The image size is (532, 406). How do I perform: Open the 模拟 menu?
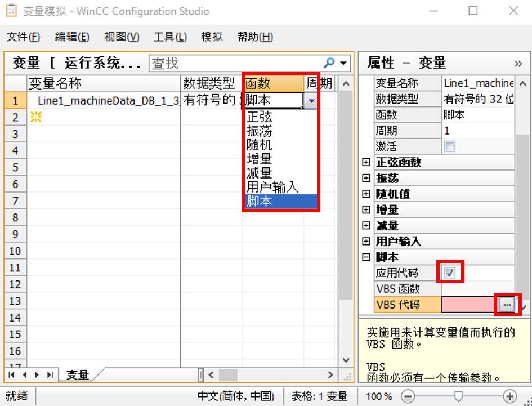[212, 37]
